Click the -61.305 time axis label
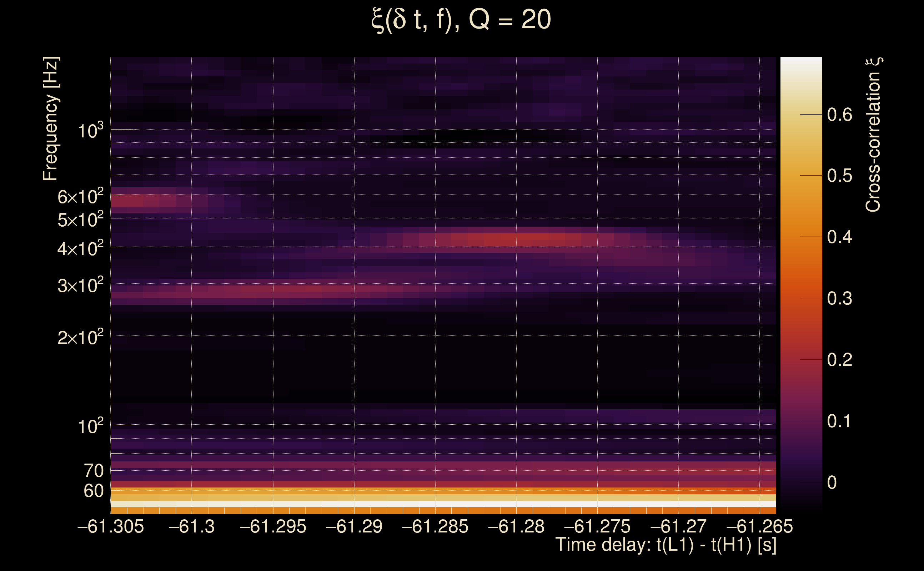Viewport: 924px width, 571px height. [x=111, y=526]
